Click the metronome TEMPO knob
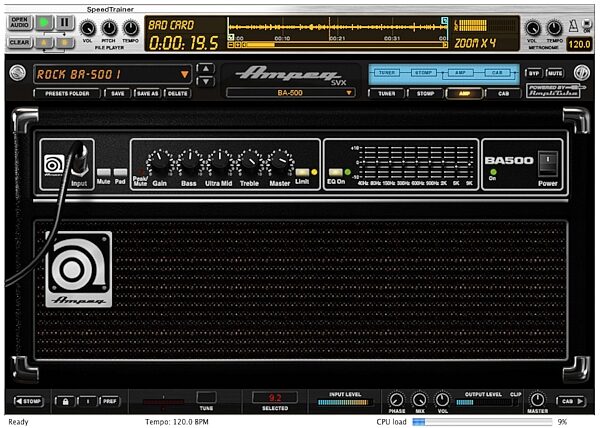Screen dimensions: 600x428 [554, 28]
